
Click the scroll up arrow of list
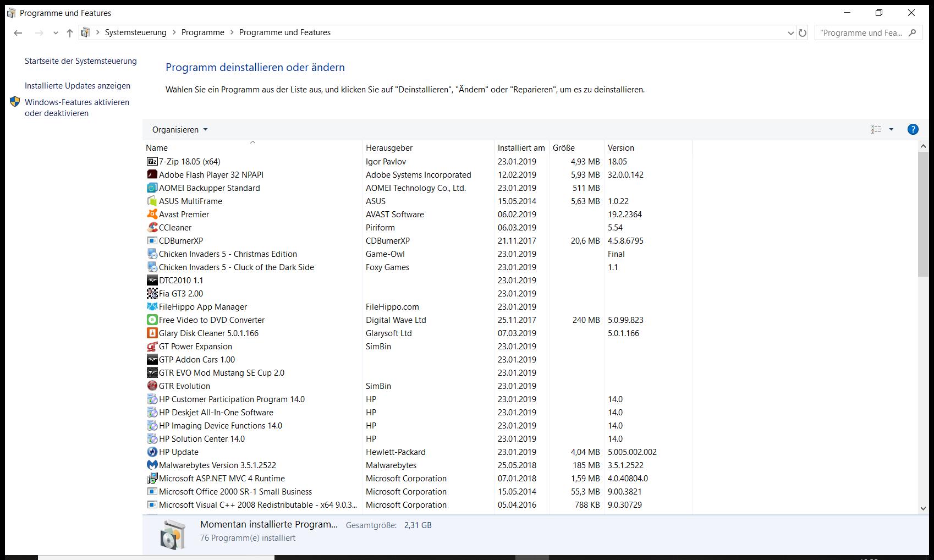click(x=924, y=147)
